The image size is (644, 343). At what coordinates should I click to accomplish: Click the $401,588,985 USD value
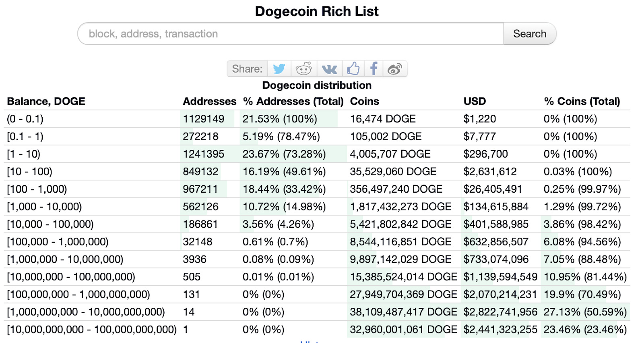click(x=496, y=224)
